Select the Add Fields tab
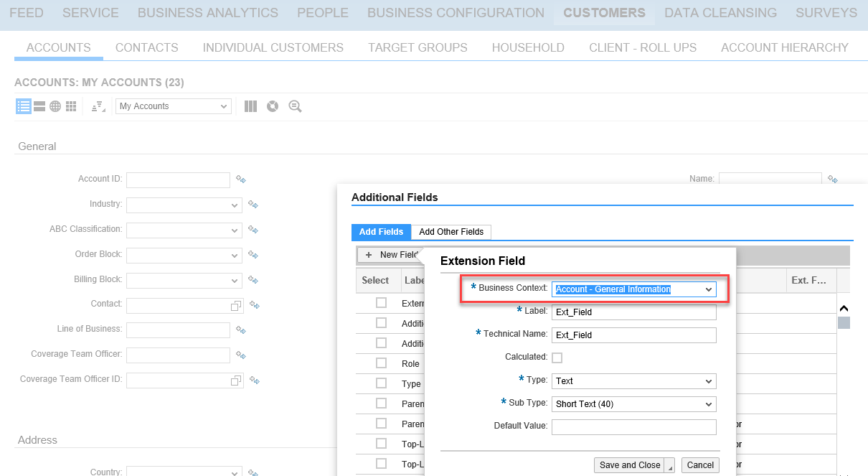 381,232
